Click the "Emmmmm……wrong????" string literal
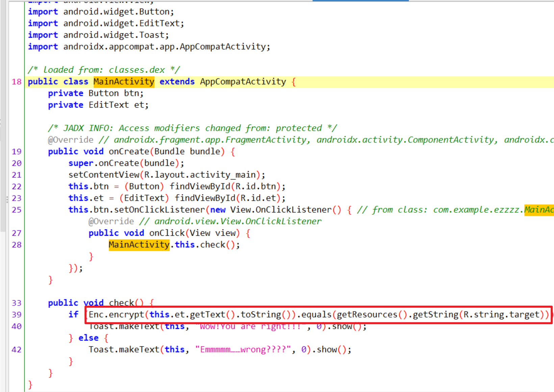The image size is (554, 392). (243, 350)
